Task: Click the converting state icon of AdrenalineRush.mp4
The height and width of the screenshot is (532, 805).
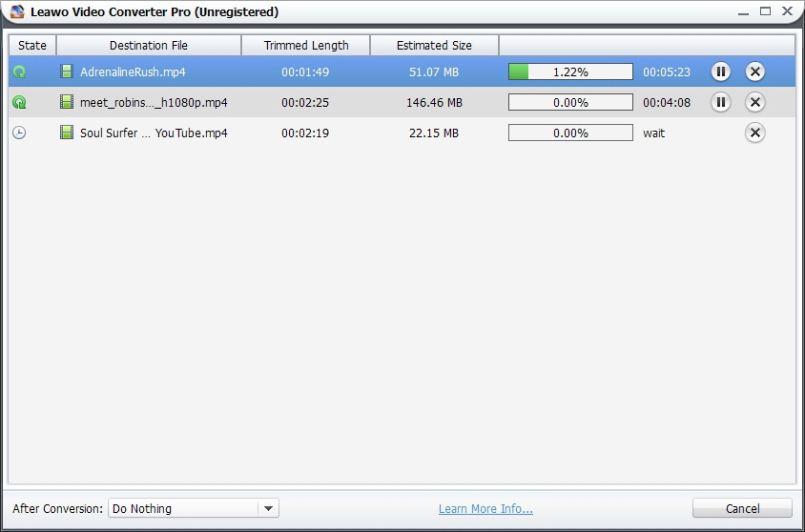Action: [19, 72]
